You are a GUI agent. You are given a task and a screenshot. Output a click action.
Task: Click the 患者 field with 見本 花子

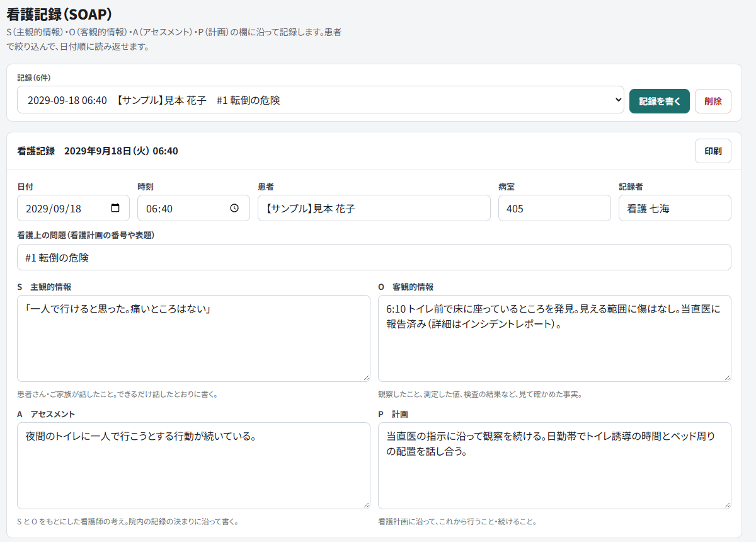(374, 208)
